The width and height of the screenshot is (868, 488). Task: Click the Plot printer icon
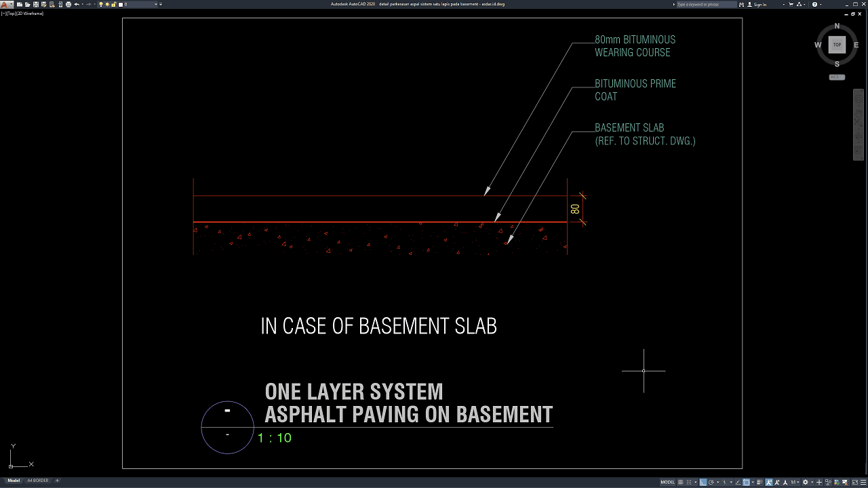tap(68, 4)
